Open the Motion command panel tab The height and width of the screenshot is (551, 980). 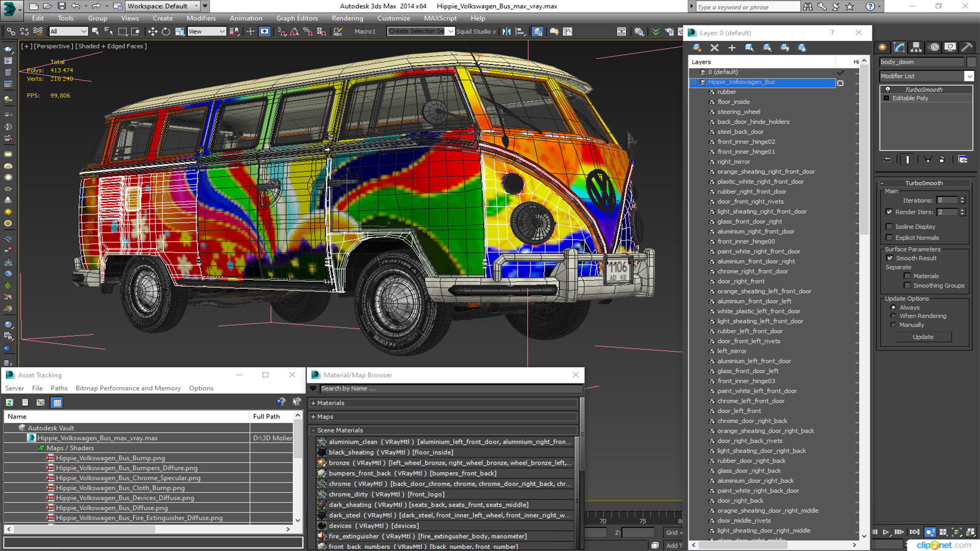(x=934, y=47)
